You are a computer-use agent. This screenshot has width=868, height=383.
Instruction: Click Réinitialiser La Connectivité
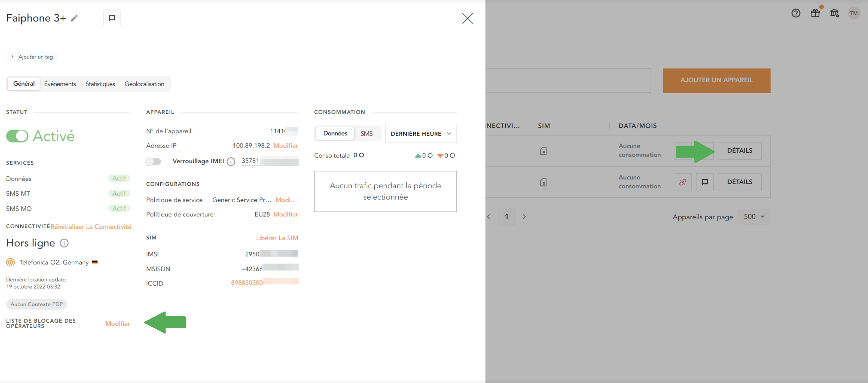click(x=91, y=227)
